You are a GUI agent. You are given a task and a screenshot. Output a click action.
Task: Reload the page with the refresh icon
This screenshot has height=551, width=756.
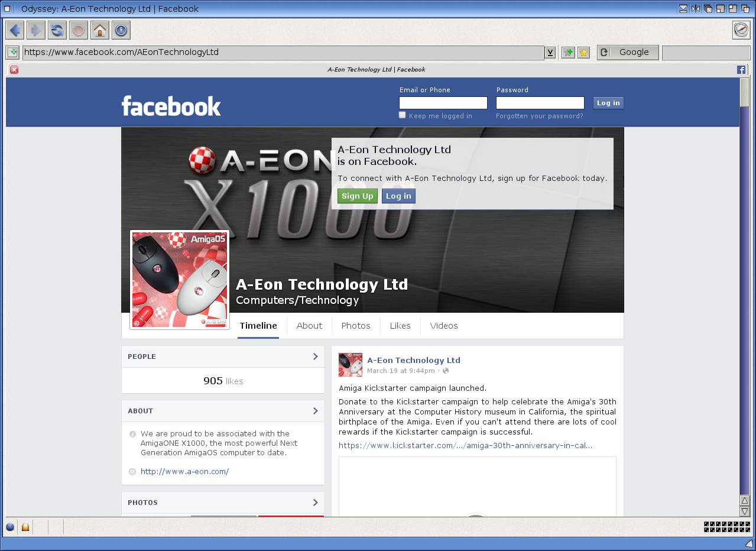(x=57, y=30)
